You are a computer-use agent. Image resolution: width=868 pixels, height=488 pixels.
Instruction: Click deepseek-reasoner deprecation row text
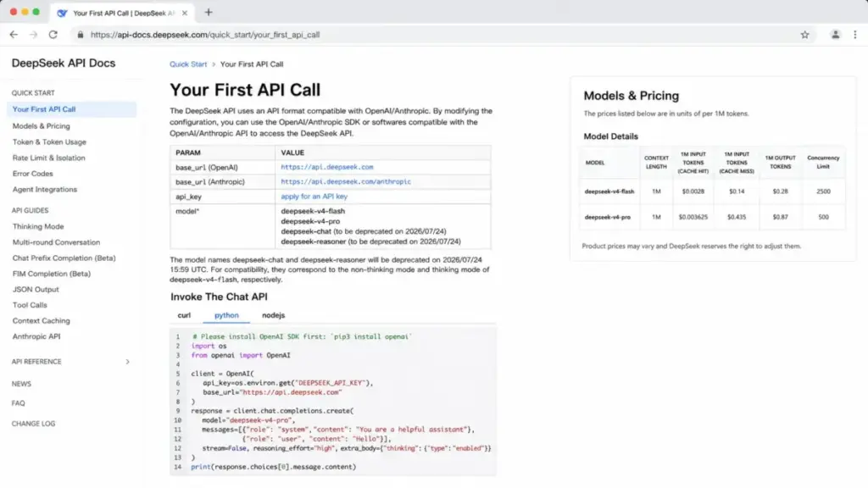pos(370,241)
